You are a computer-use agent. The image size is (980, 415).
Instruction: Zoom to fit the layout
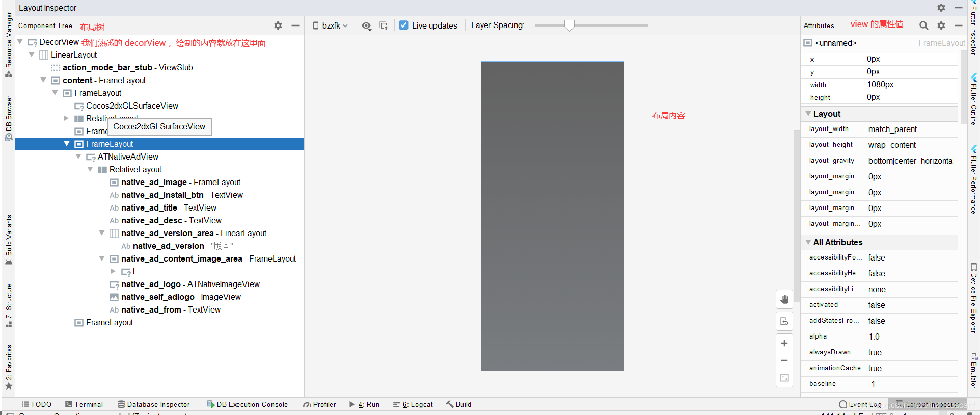784,378
